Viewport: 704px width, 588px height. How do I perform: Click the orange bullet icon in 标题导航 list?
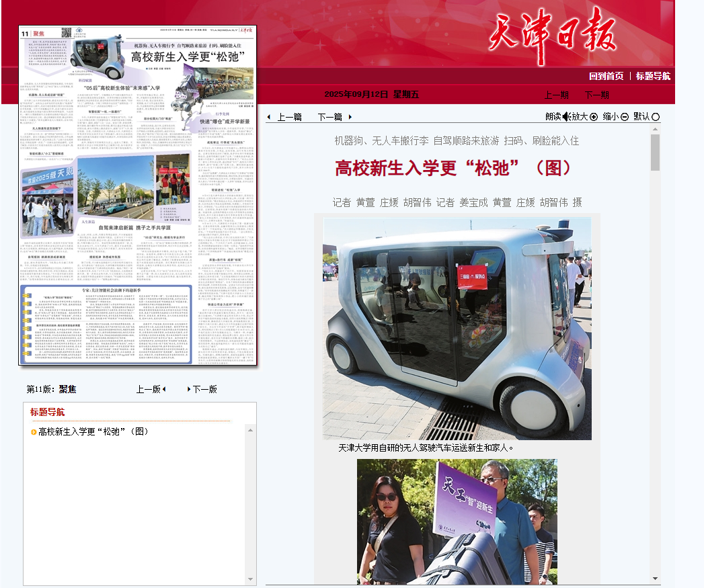click(x=34, y=431)
